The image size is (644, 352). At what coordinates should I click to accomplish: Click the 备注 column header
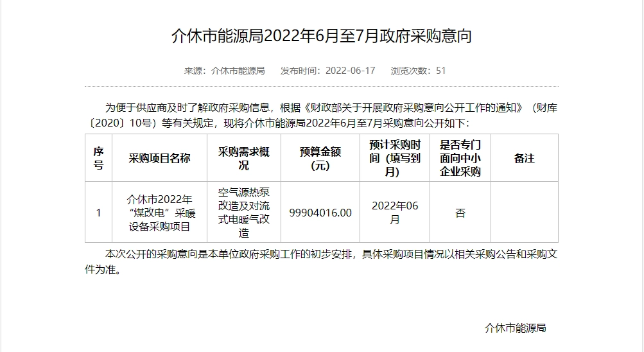(524, 158)
